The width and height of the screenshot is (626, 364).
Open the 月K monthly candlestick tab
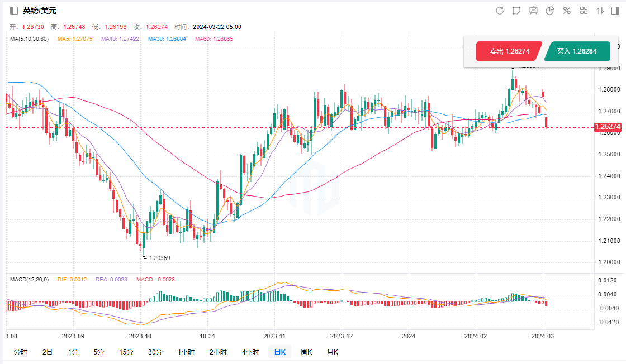click(x=332, y=352)
